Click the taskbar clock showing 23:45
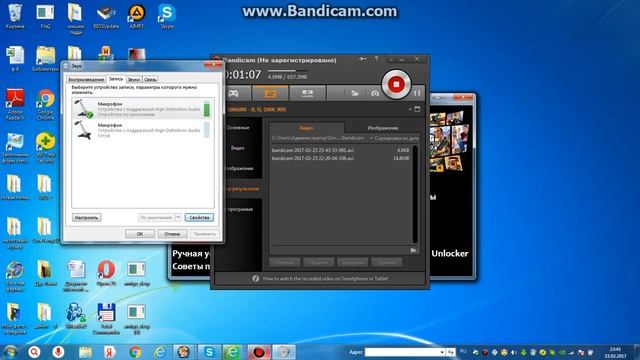The height and width of the screenshot is (360, 640). (616, 352)
